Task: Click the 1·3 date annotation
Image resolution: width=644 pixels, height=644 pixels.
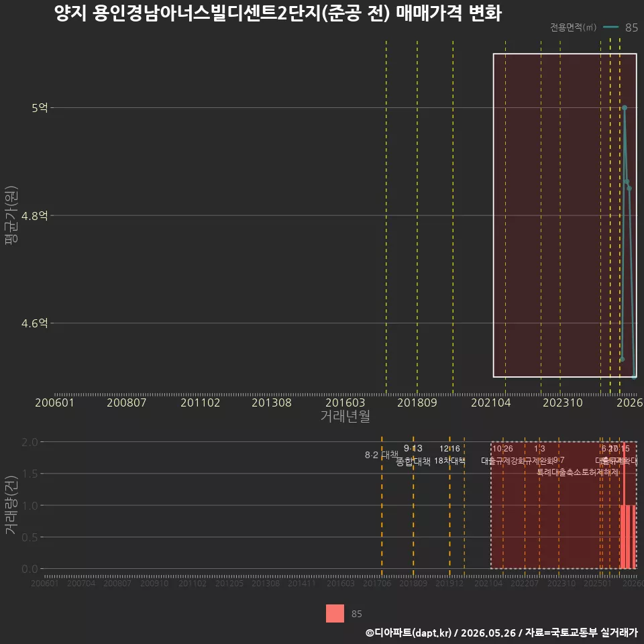Action: click(539, 449)
